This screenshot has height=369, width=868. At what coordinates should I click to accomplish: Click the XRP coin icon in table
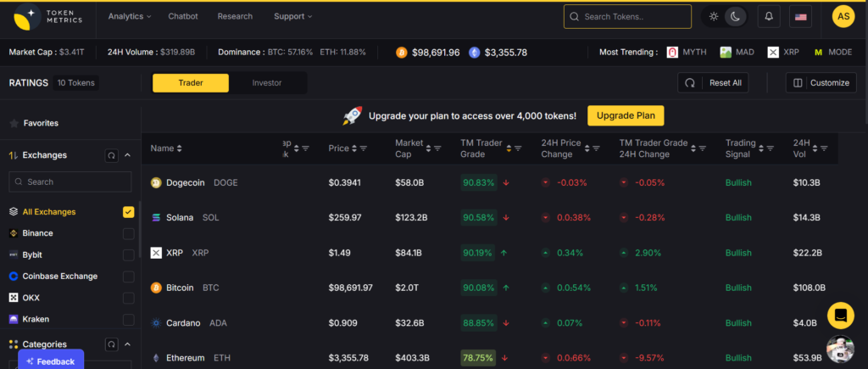click(156, 253)
